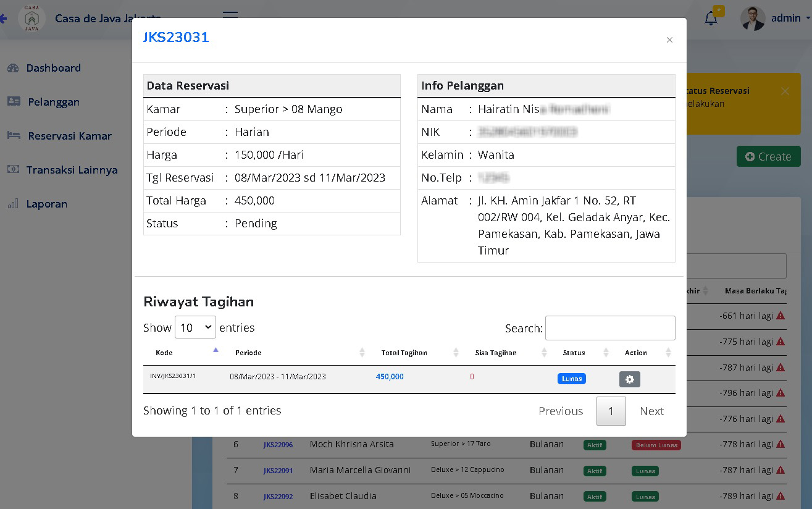Click the Search field in Riwayat Tagihan

(610, 328)
